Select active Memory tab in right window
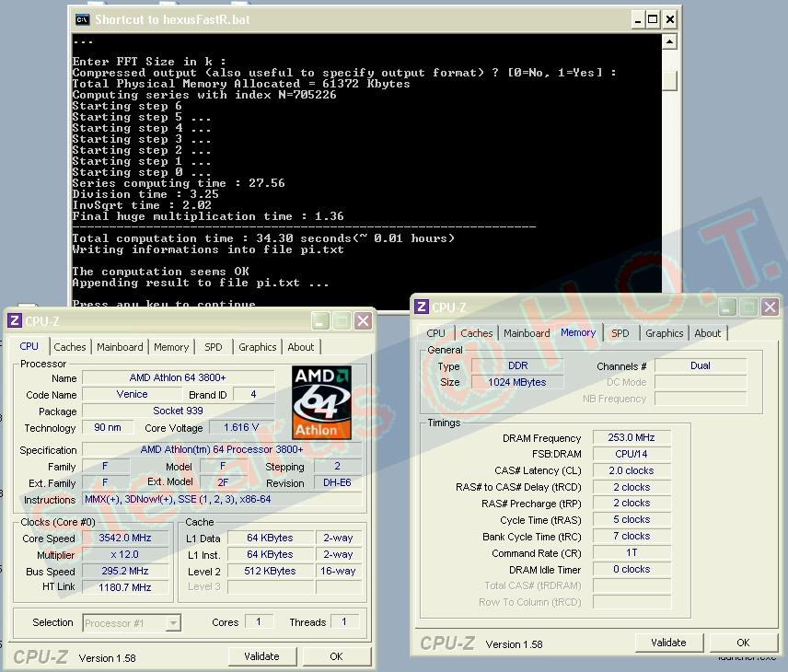The height and width of the screenshot is (672, 788). pyautogui.click(x=578, y=332)
